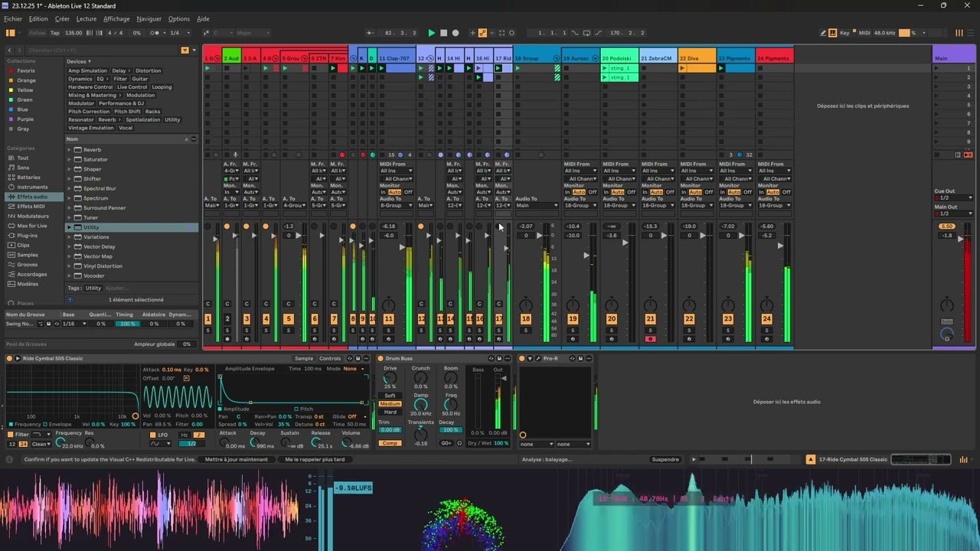The height and width of the screenshot is (551, 980).
Task: Toggle the Follow playback button
Action: click(38, 33)
